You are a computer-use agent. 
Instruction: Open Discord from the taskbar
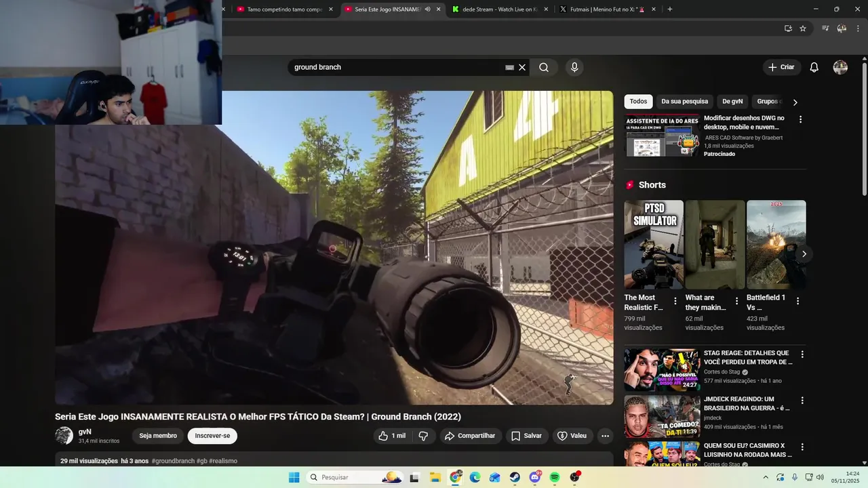coord(535,477)
